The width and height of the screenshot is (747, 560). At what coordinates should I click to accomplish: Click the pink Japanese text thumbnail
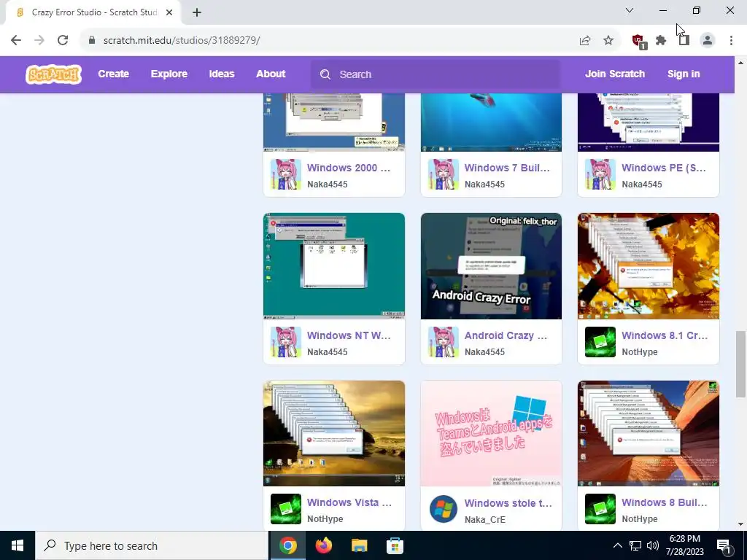coord(491,433)
